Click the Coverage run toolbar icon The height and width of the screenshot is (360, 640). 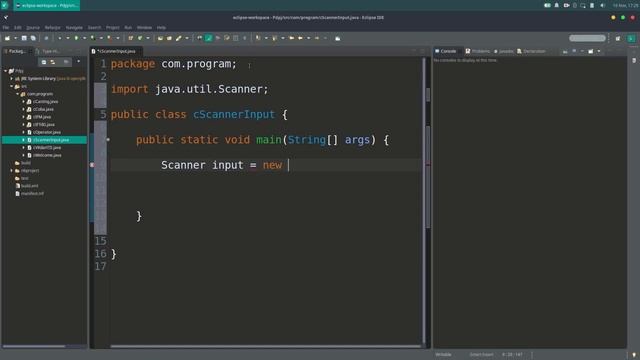click(93, 38)
